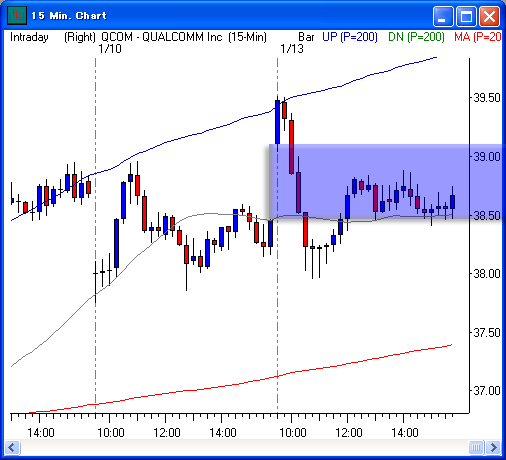Click the shaded blue price zone

pyautogui.click(x=387, y=181)
